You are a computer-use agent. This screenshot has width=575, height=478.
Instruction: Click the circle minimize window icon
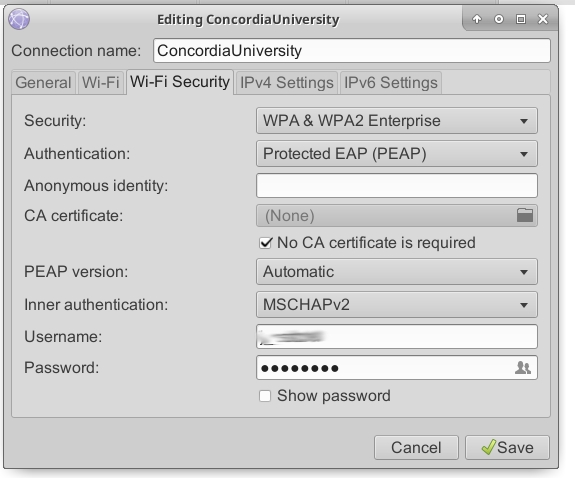[x=499, y=19]
